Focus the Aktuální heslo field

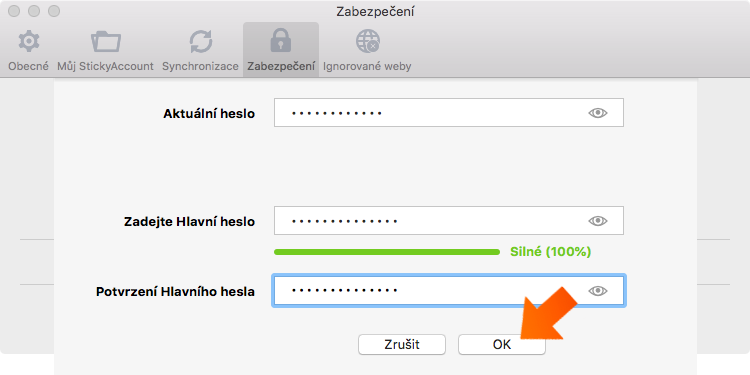[449, 112]
